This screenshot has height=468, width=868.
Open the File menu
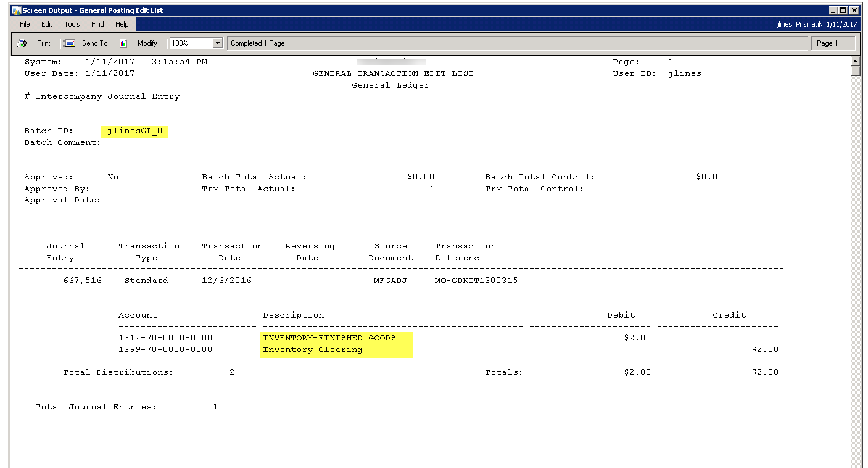[25, 24]
